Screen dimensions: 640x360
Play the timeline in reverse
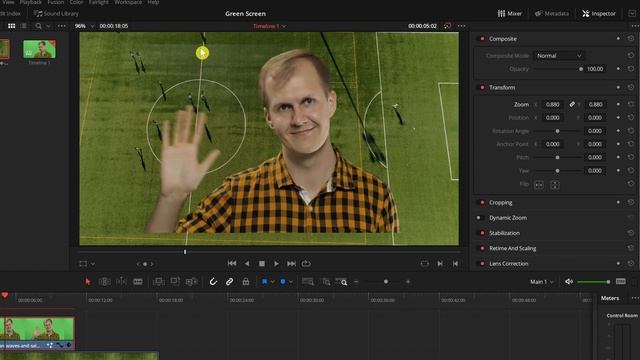tap(247, 264)
